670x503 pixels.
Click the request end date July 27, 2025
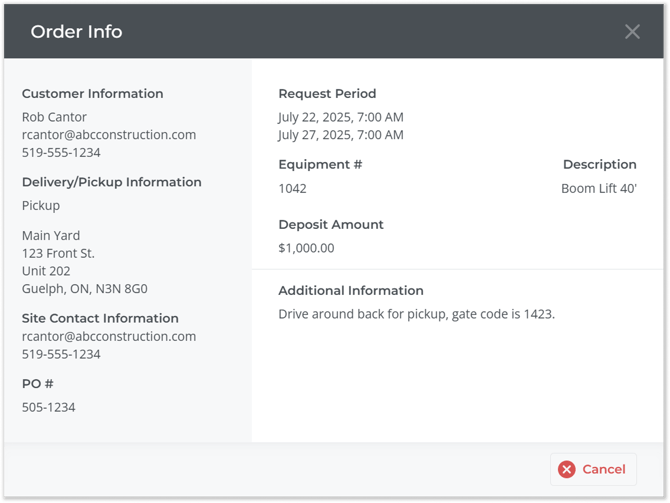(x=340, y=135)
